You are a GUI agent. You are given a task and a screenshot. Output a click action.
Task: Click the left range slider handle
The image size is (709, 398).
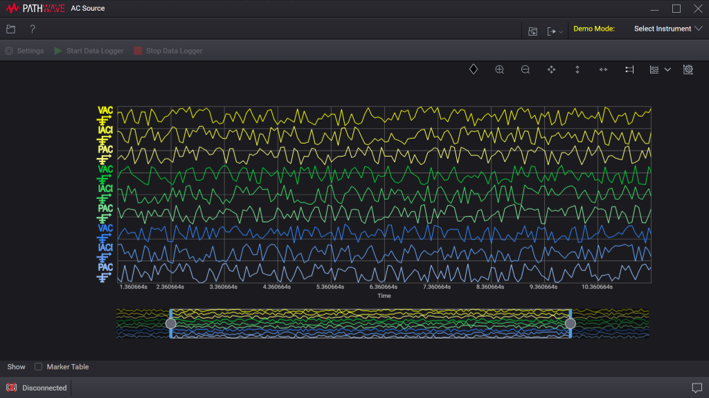[170, 323]
